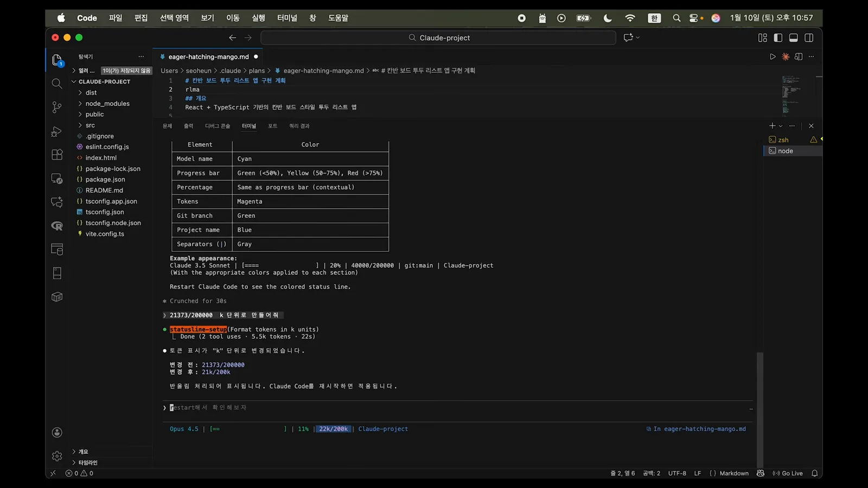Click the zsh terminal warning icon
Viewport: 868px width, 488px height.
click(x=813, y=140)
